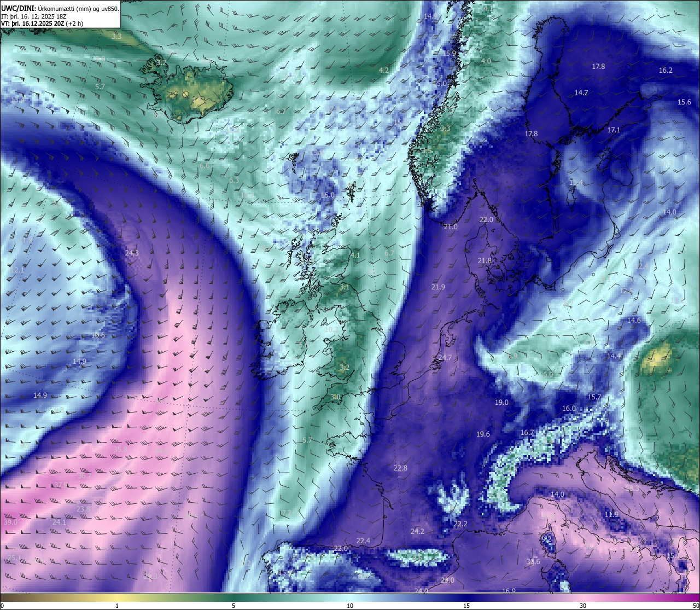Click legend tick label 10

click(350, 606)
